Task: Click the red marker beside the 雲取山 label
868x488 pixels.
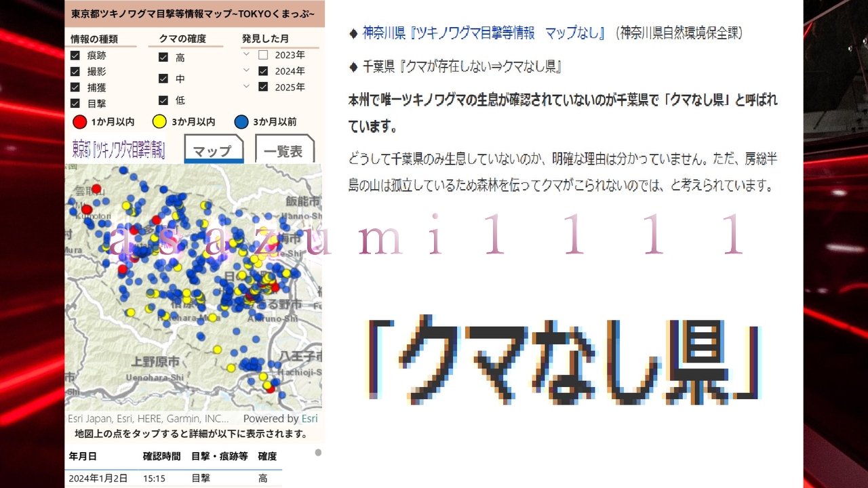Action: tap(96, 188)
